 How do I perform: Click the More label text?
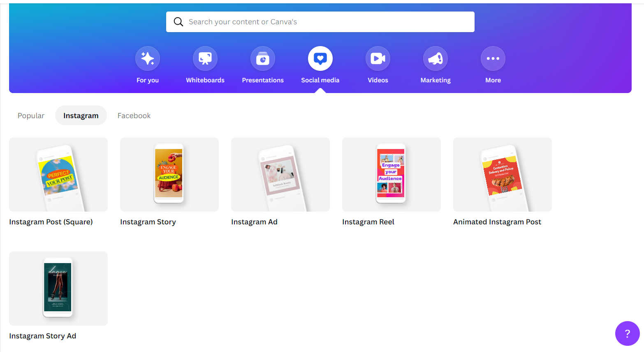click(493, 80)
